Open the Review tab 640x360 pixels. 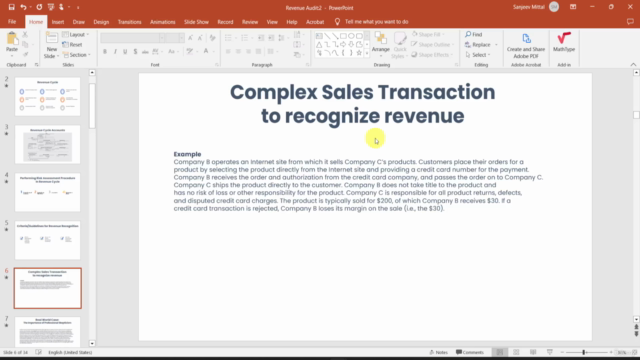(250, 22)
